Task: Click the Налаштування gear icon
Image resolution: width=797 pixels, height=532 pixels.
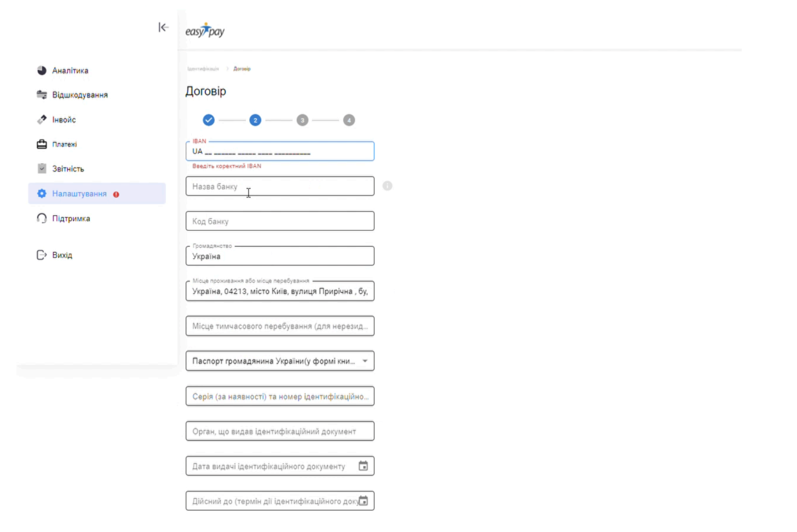Action: (x=42, y=194)
